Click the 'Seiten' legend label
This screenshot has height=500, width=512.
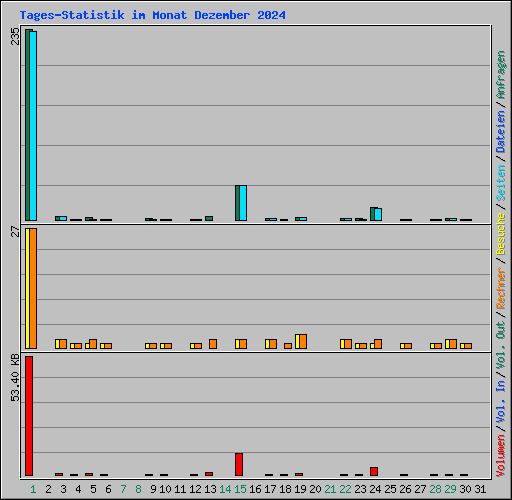tap(501, 183)
